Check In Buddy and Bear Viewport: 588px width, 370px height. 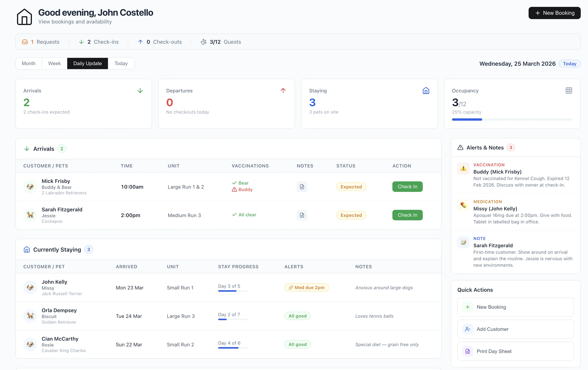pyautogui.click(x=407, y=187)
